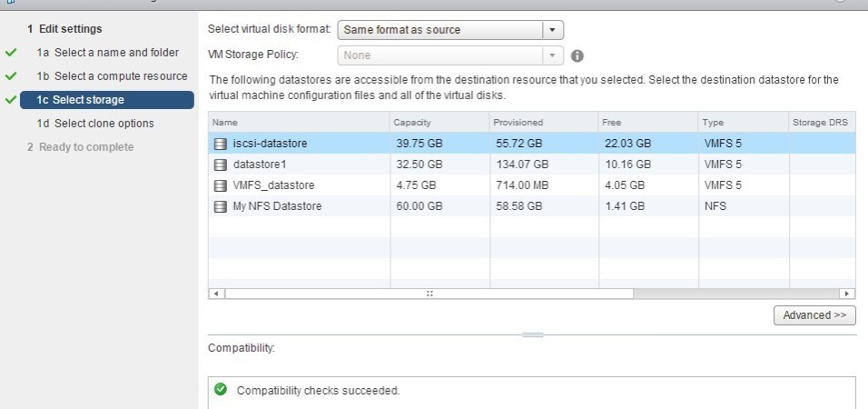The width and height of the screenshot is (868, 409).
Task: Go to step 1d Select clone options
Action: click(95, 123)
